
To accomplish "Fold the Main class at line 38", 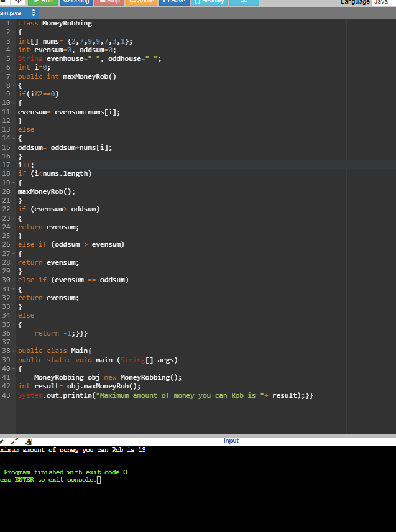I will coord(14,351).
